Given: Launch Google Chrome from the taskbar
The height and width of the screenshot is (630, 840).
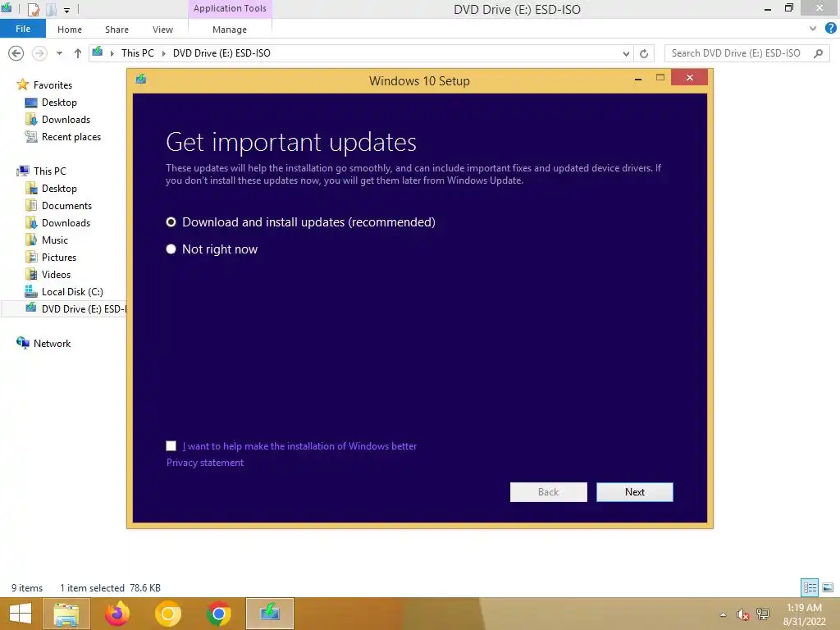Looking at the screenshot, I should tap(218, 614).
